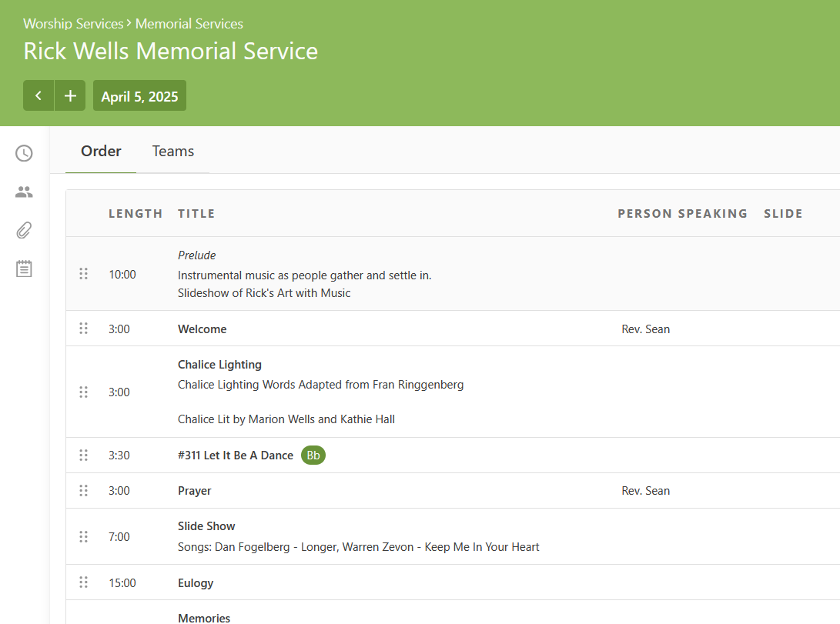Switch to the Teams tab

[x=173, y=152]
